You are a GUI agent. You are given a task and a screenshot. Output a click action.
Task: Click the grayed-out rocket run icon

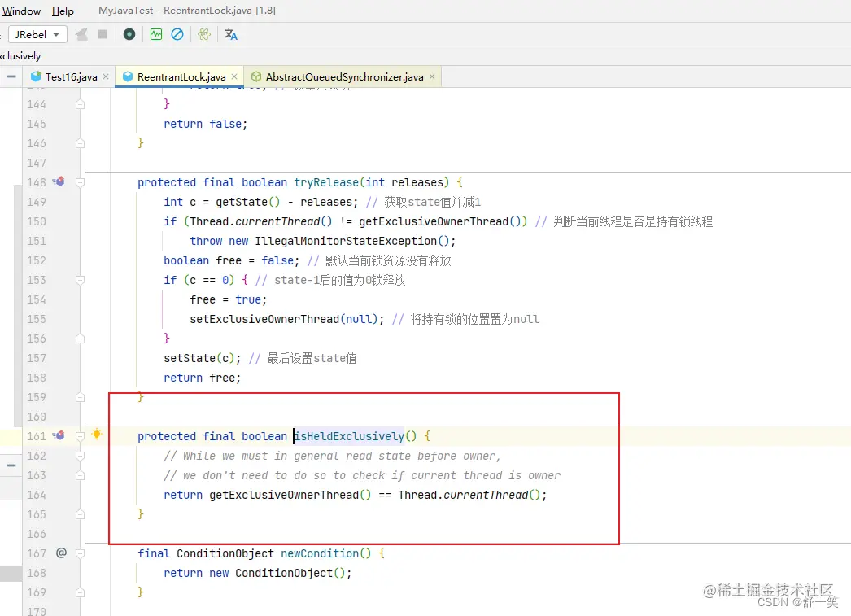[x=81, y=34]
